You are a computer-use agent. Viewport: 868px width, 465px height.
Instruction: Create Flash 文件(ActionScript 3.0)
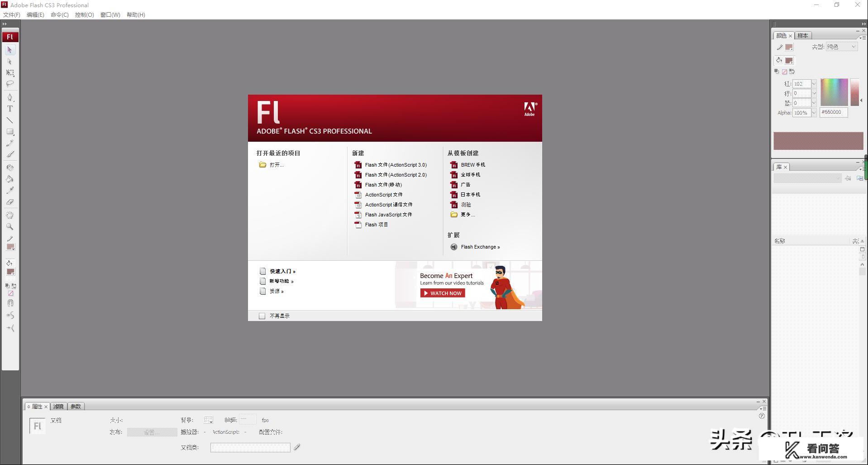[x=391, y=165]
